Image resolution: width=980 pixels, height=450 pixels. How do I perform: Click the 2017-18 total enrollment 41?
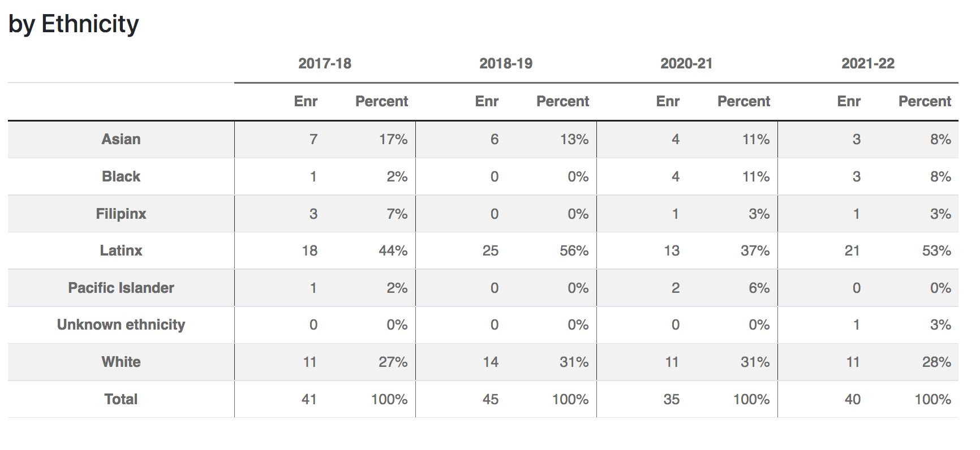pos(309,399)
